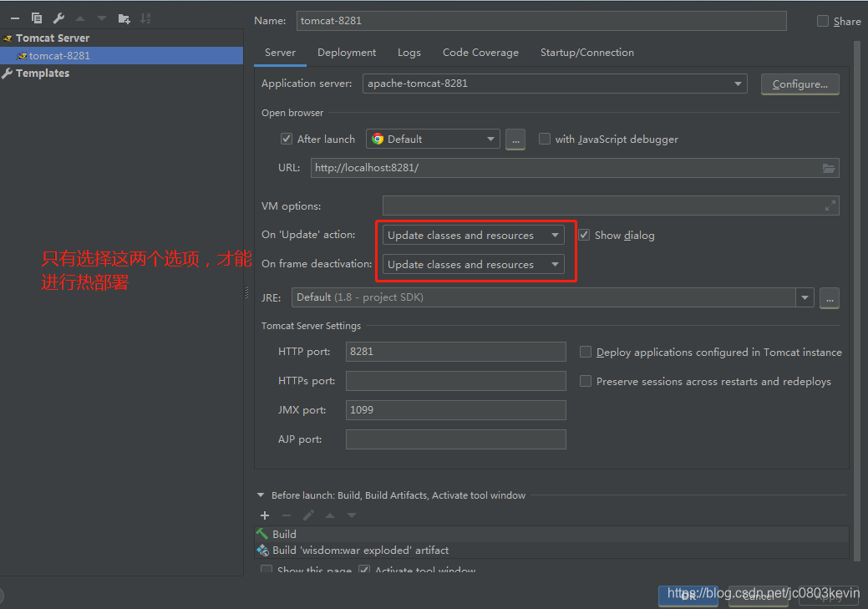Open the Code Coverage tab

point(480,53)
